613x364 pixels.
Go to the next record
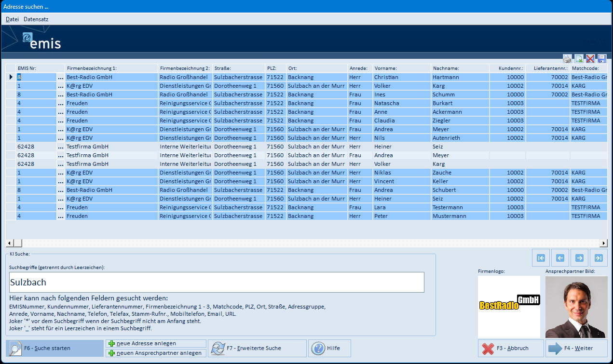click(579, 258)
